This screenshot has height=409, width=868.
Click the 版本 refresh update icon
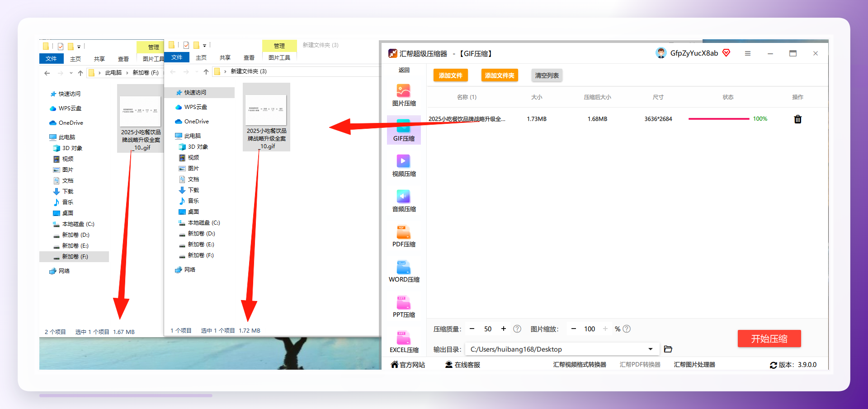[x=774, y=365]
